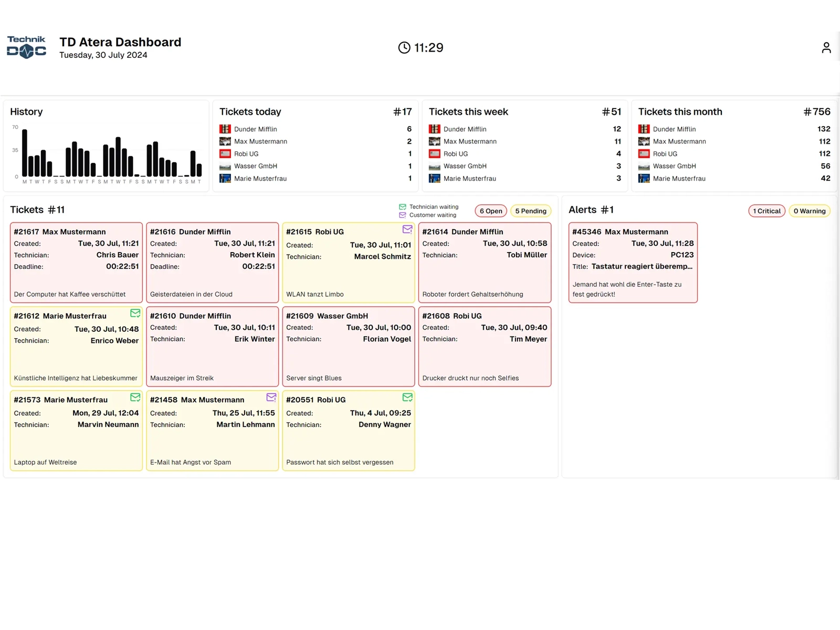The height and width of the screenshot is (630, 840).
Task: Click technician name Chris Bauer
Action: (118, 255)
